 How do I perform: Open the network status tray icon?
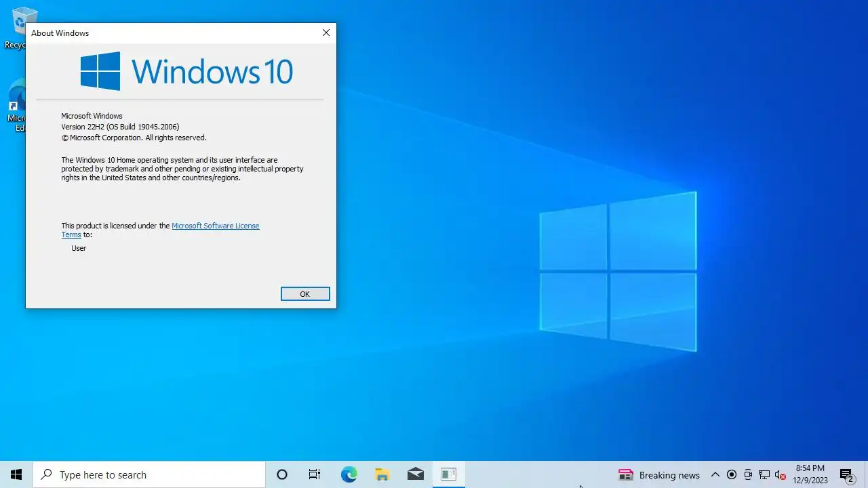pyautogui.click(x=764, y=475)
